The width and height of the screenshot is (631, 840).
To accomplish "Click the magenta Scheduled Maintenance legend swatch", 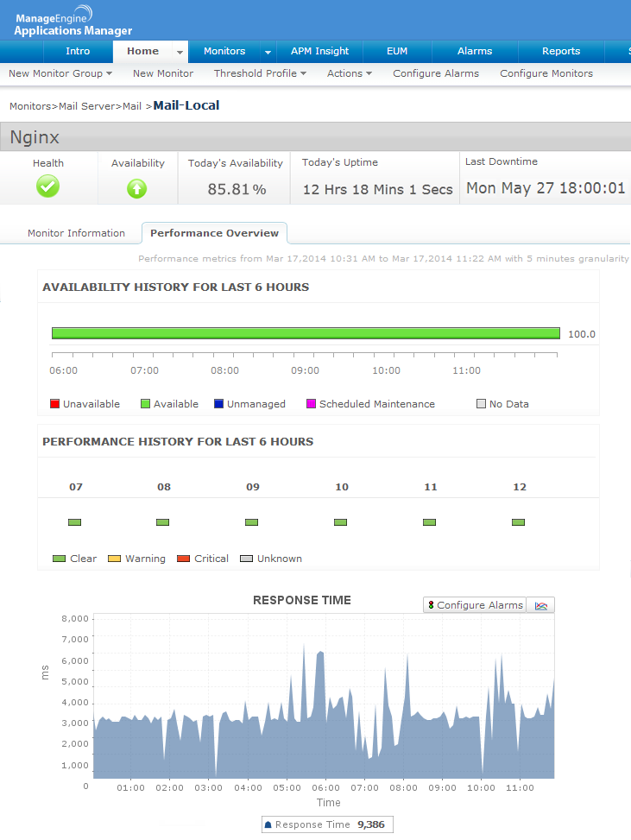I will (311, 404).
